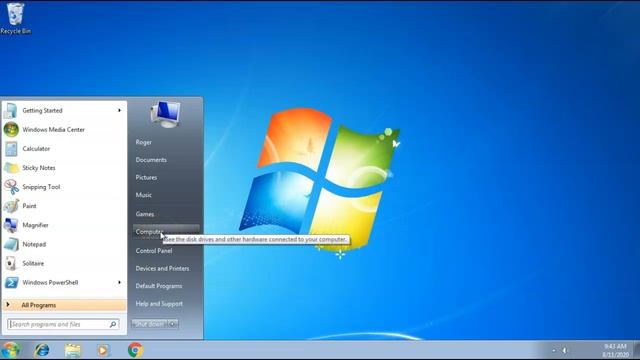Viewport: 640px width, 360px height.
Task: Open the Windows PowerShell icon
Action: pyautogui.click(x=11, y=282)
